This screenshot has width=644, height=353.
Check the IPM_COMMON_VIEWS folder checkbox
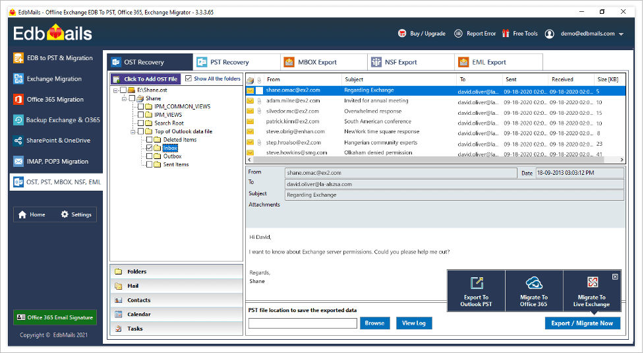click(x=140, y=106)
